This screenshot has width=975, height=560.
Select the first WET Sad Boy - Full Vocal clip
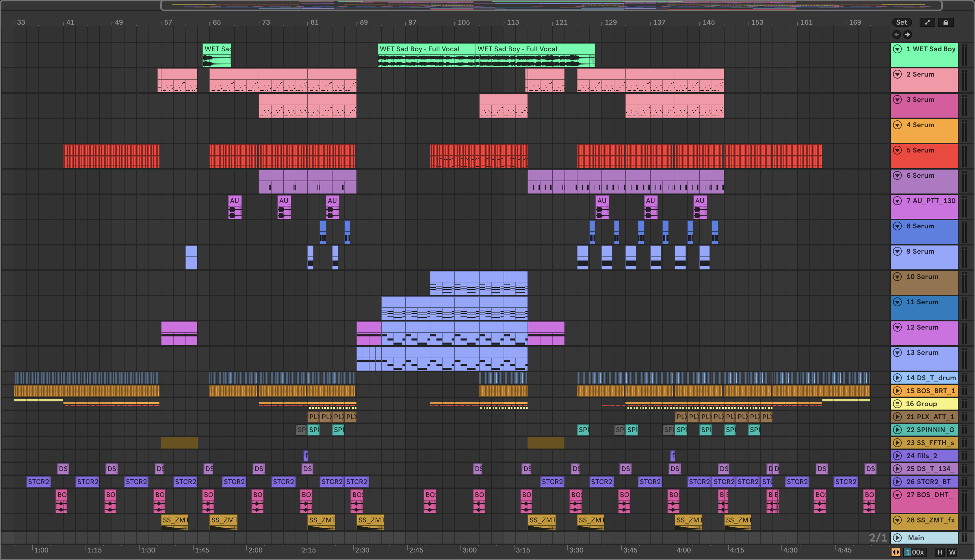click(x=426, y=49)
